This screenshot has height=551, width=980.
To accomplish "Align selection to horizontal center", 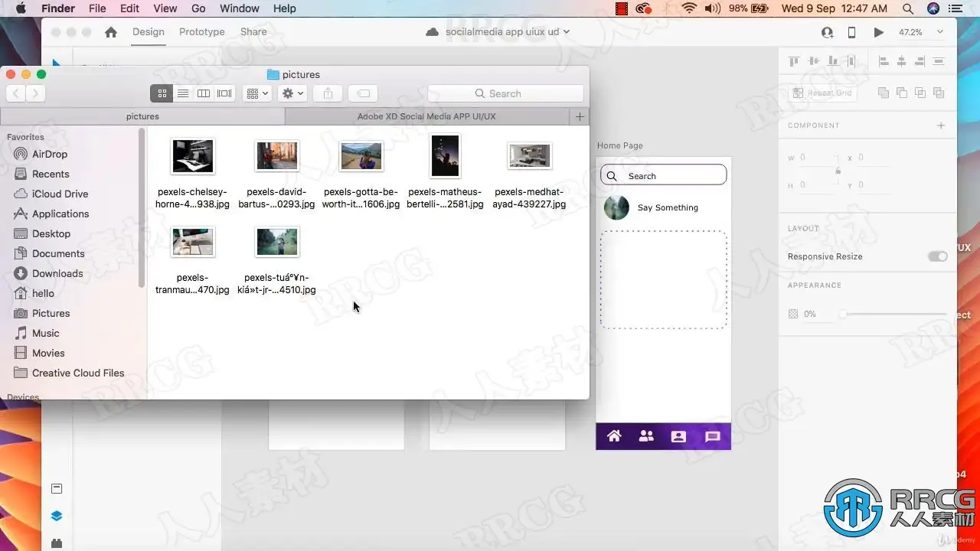I will (x=902, y=61).
